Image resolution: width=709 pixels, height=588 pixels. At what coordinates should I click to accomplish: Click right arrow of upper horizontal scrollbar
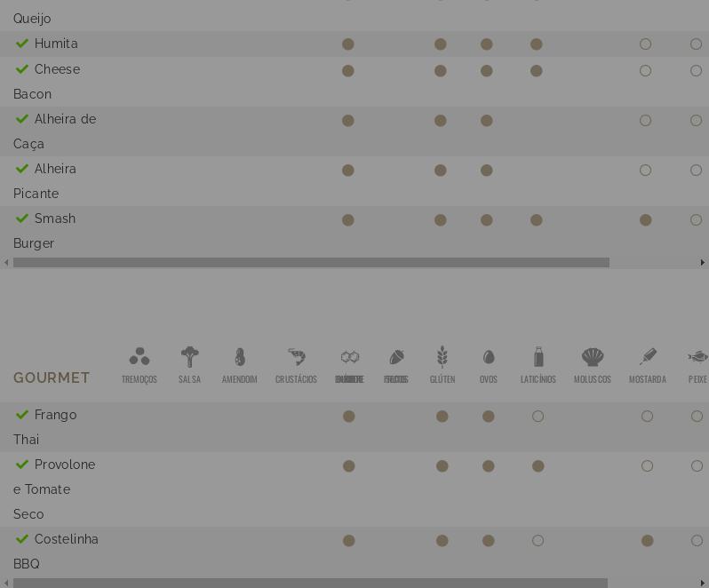click(x=702, y=263)
